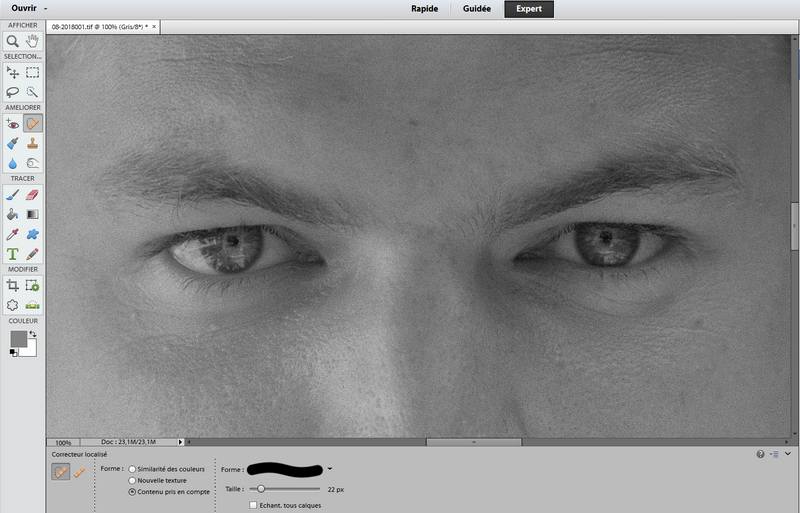Select 'Similarité des couleurs' radio option
800x513 pixels.
point(133,468)
